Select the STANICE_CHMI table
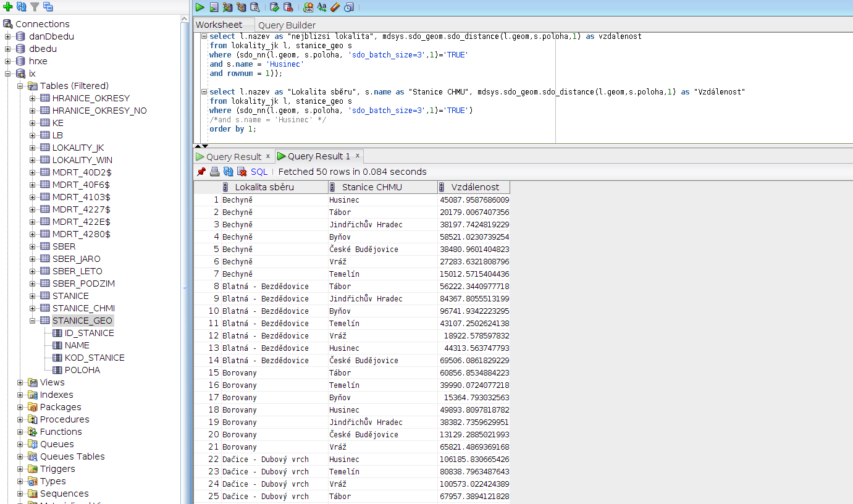This screenshot has height=504, width=853. pos(83,308)
